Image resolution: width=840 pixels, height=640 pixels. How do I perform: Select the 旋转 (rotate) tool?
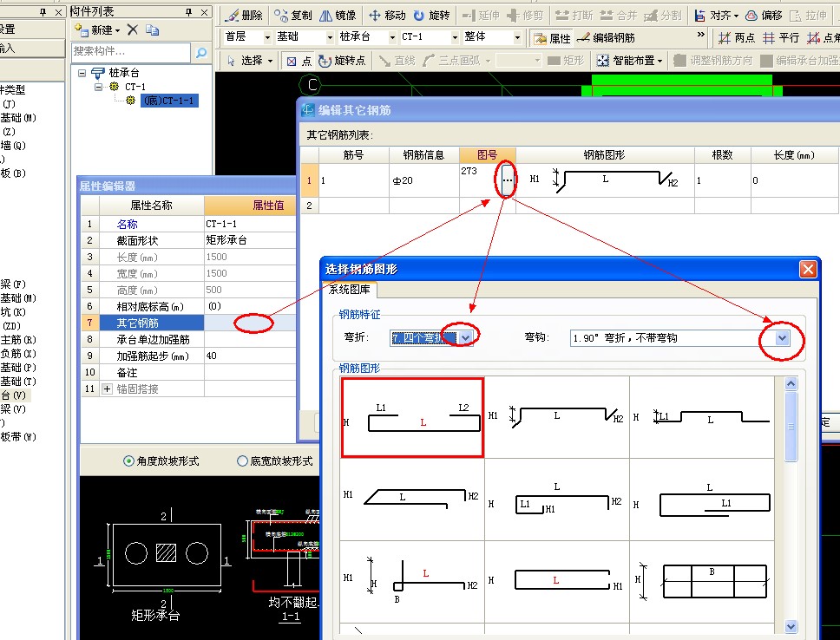coord(431,15)
